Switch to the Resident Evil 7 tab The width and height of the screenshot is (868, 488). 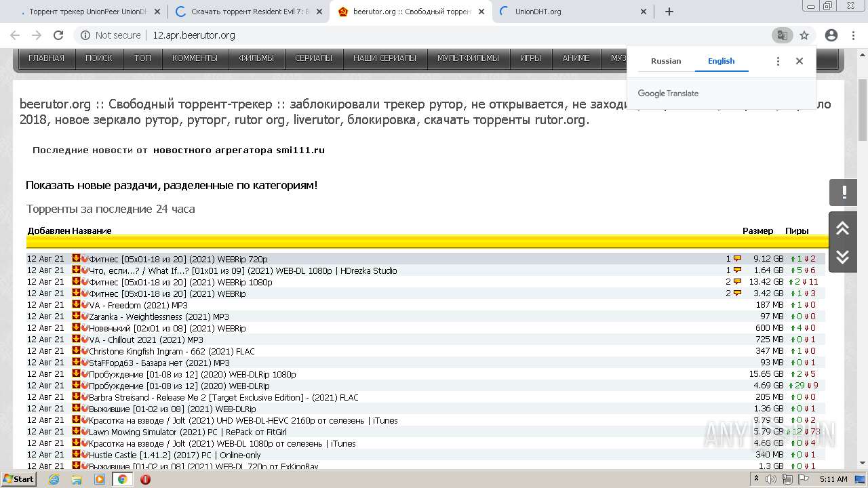coord(250,12)
